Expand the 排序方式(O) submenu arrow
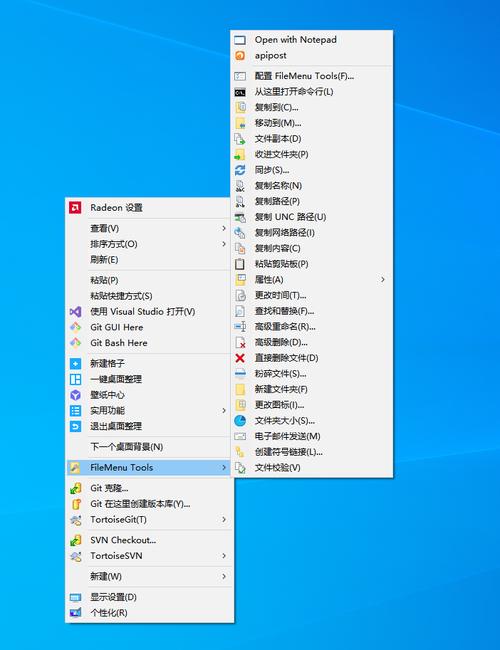Image resolution: width=500 pixels, height=650 pixels. (x=224, y=244)
